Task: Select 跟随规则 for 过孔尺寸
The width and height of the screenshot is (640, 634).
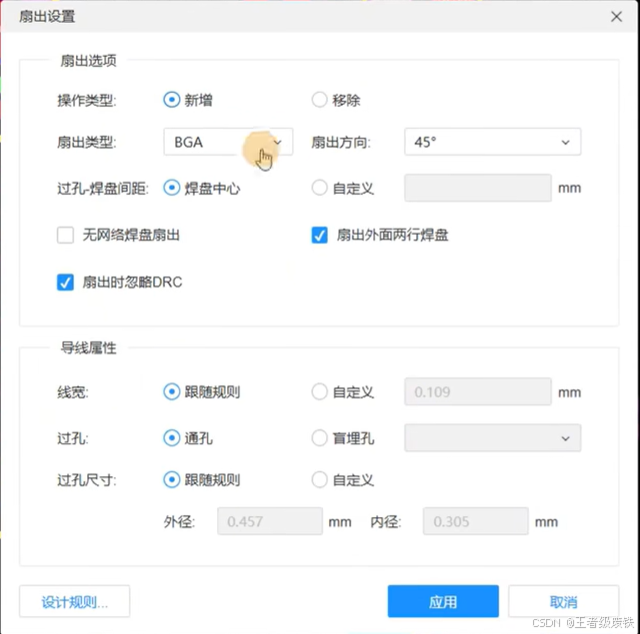Action: (x=171, y=480)
